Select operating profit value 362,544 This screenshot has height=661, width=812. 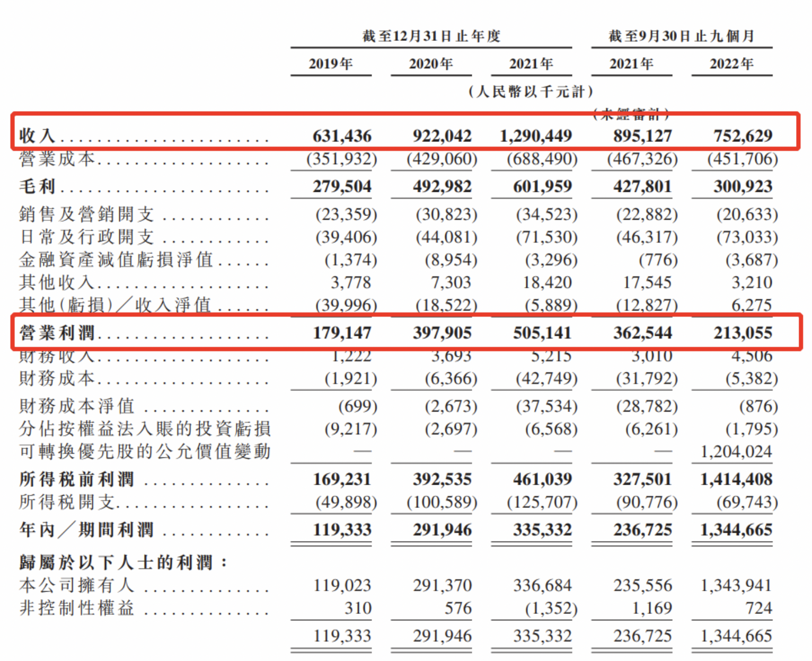[x=642, y=333]
